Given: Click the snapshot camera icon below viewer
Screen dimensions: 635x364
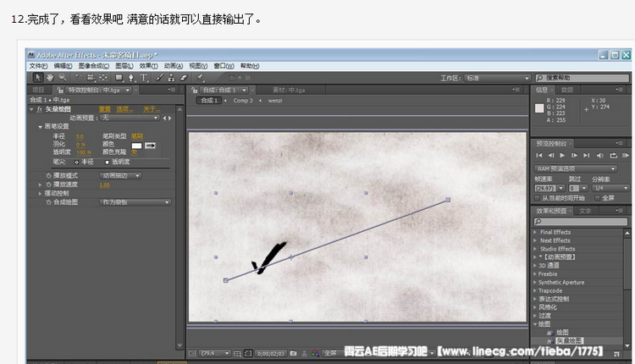Looking at the screenshot, I should pos(293,354).
